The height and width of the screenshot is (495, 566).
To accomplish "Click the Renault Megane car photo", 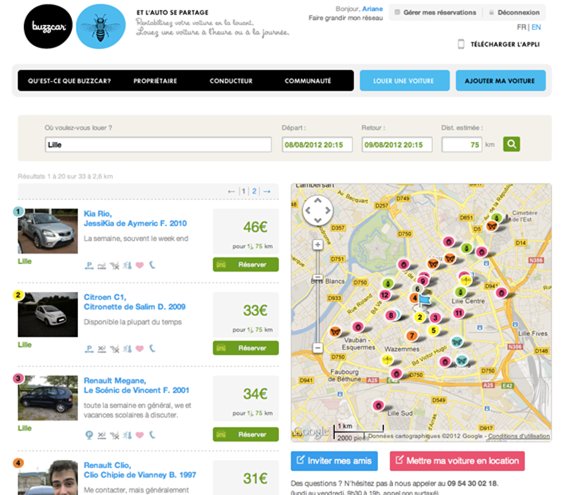I will click(48, 398).
